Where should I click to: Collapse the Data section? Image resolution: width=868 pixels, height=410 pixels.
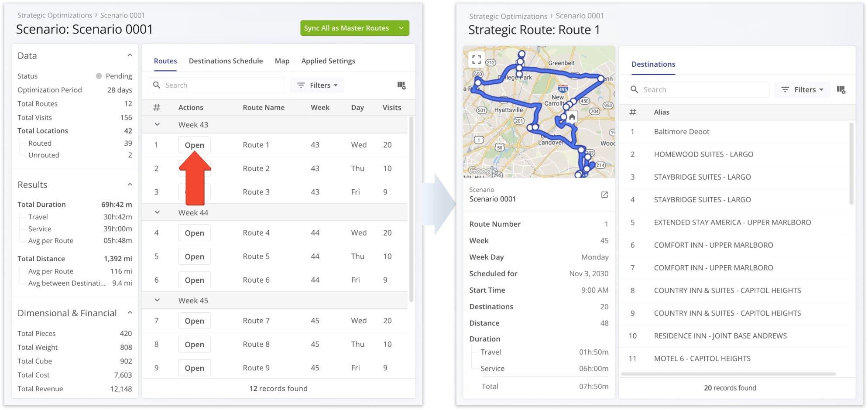tap(130, 55)
